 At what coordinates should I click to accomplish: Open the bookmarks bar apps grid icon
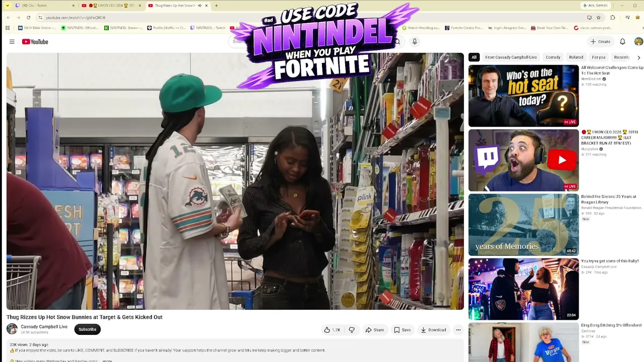click(x=8, y=28)
